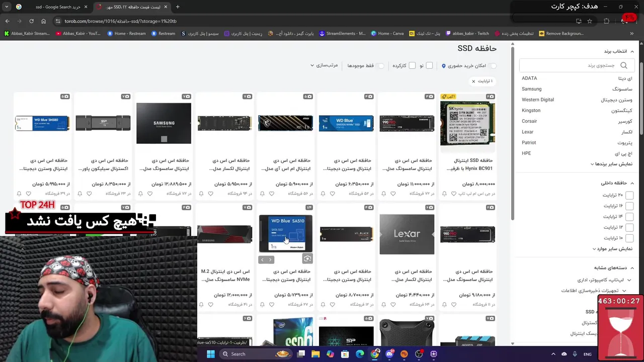Go back using the browser back arrow
Screen dimensions: 644x362
click(7, 21)
